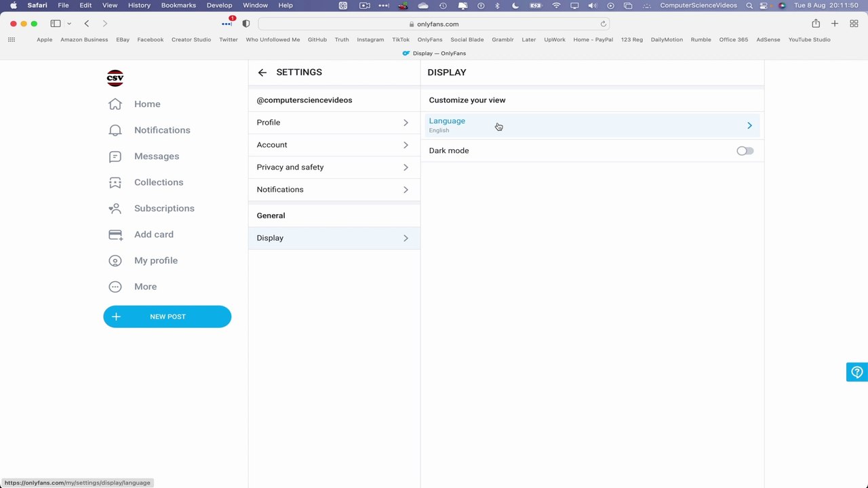Viewport: 868px width, 488px height.
Task: Open the Edit menu
Action: [x=85, y=5]
